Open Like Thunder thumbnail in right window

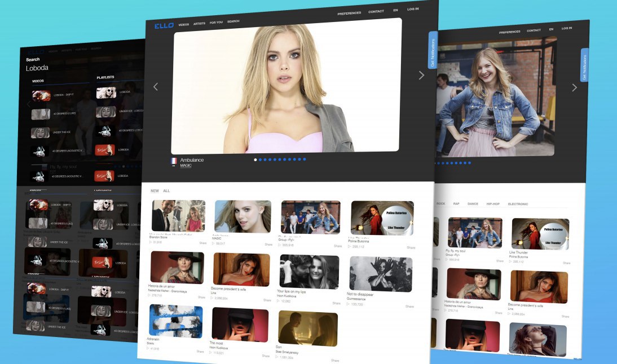(x=540, y=234)
